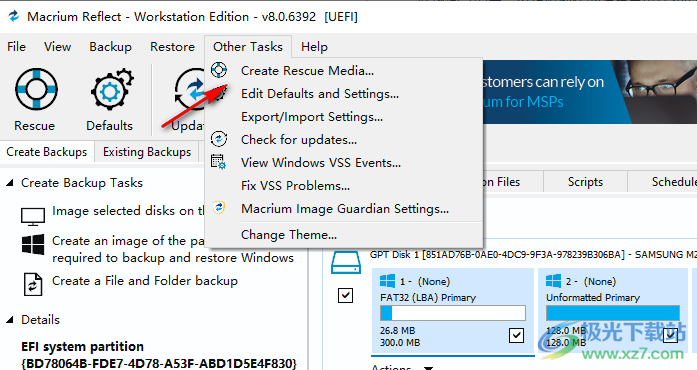The image size is (697, 370).
Task: Open Macrium Image Guardian Settings
Action: click(344, 209)
